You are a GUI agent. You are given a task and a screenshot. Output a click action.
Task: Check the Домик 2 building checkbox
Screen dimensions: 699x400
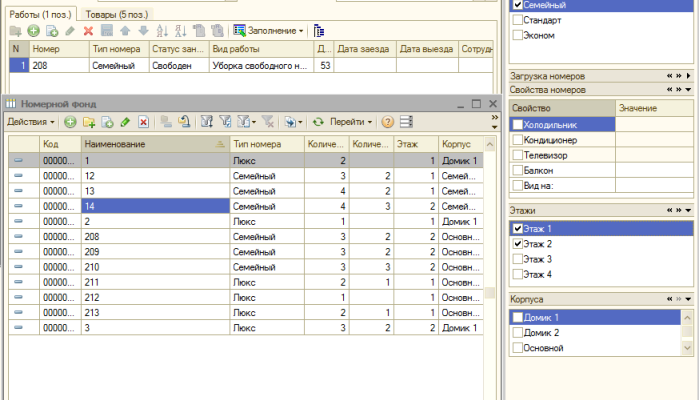pyautogui.click(x=517, y=332)
